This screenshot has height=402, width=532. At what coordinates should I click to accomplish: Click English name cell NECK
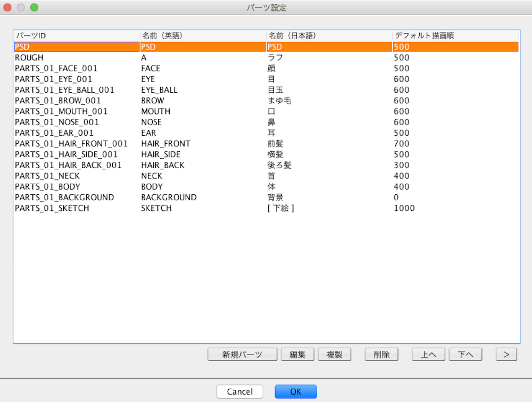click(x=203, y=176)
